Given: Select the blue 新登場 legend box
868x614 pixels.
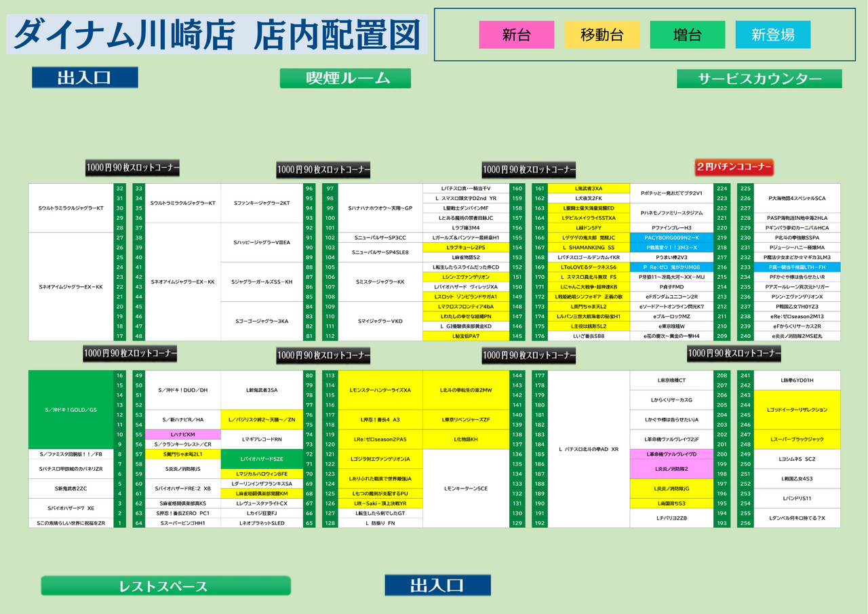Looking at the screenshot, I should pos(772,35).
